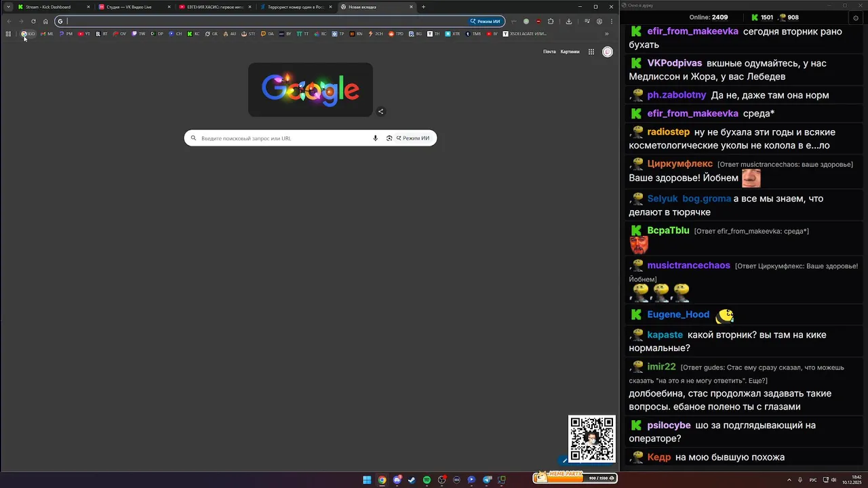Open the media controls toolbar icon

[587, 21]
